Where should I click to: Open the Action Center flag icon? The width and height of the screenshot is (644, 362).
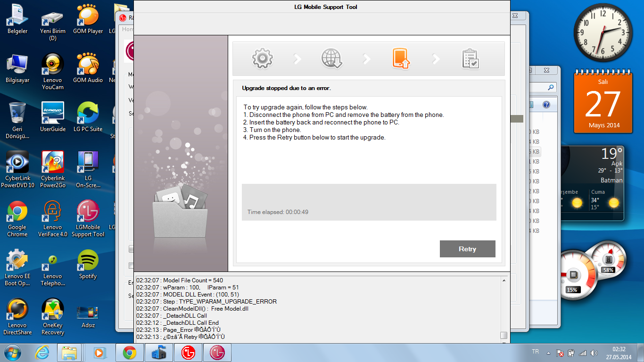tap(560, 353)
